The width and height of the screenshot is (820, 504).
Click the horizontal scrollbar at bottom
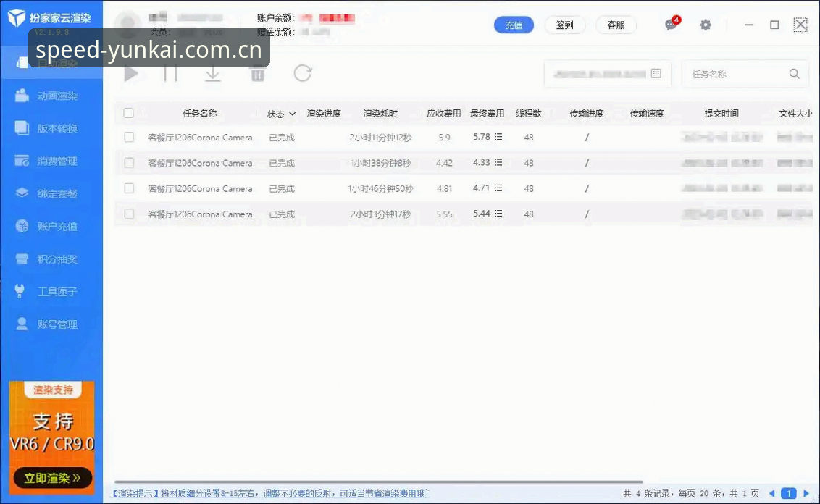[x=378, y=482]
